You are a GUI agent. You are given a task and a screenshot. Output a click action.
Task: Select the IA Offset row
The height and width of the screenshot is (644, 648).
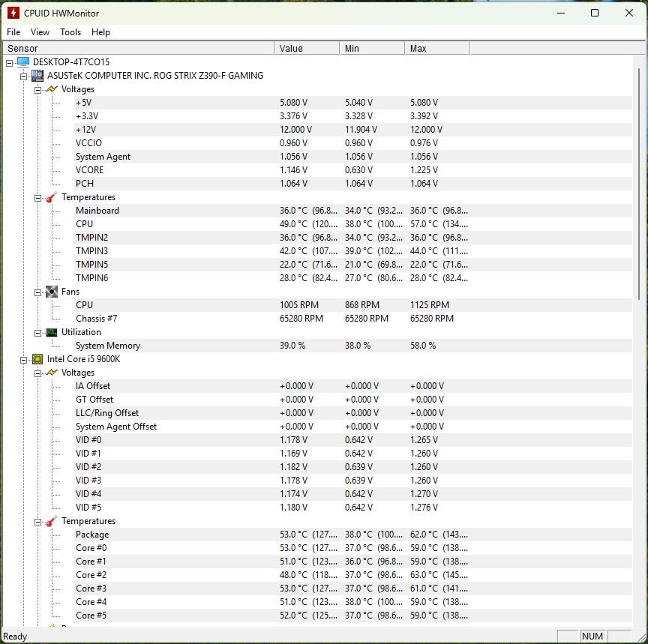click(x=353, y=386)
